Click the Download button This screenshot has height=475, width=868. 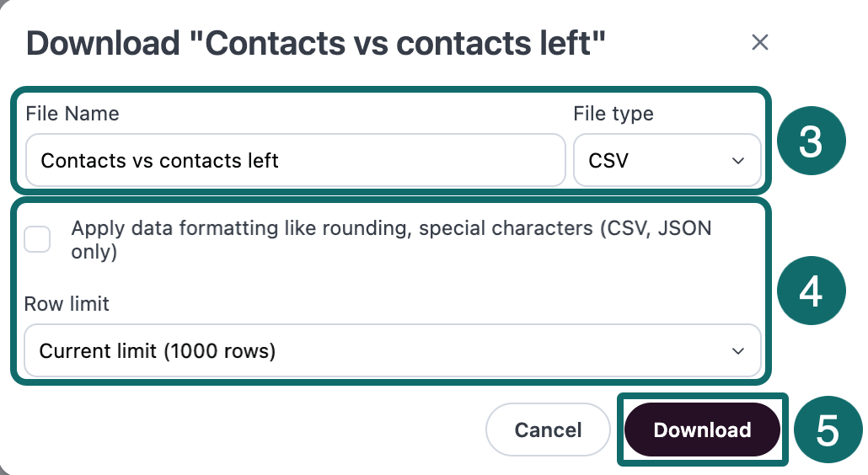click(x=702, y=430)
